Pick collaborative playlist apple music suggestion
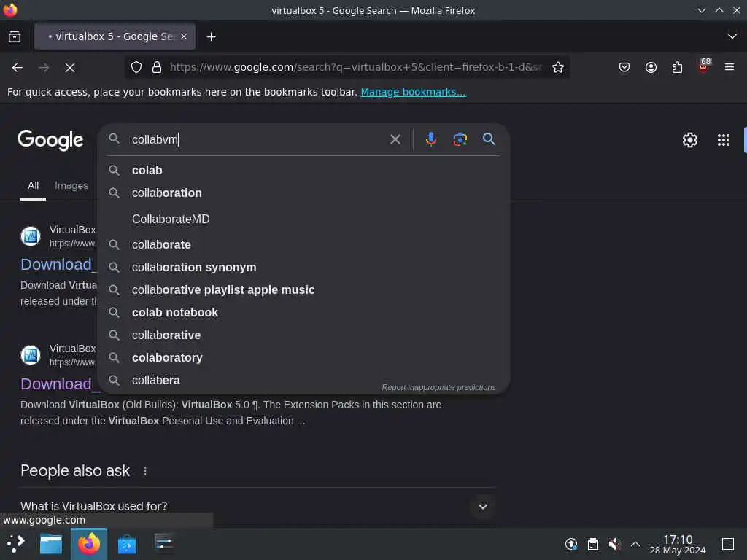 point(303,290)
